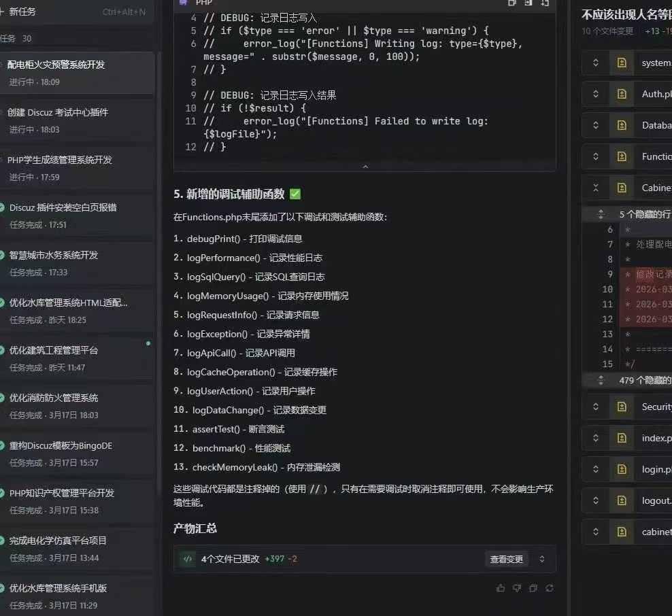Select the PHP知识产权管理平台开发 task
This screenshot has width=672, height=616.
pyautogui.click(x=77, y=501)
